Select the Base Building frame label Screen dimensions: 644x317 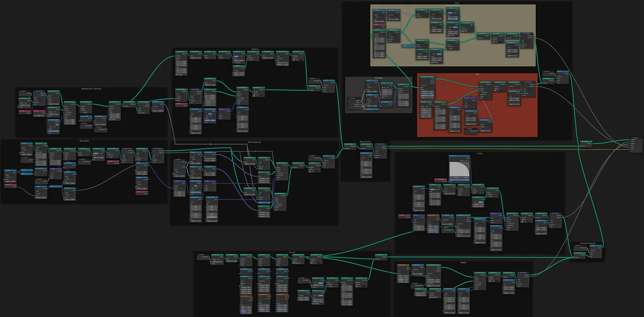pos(365,142)
